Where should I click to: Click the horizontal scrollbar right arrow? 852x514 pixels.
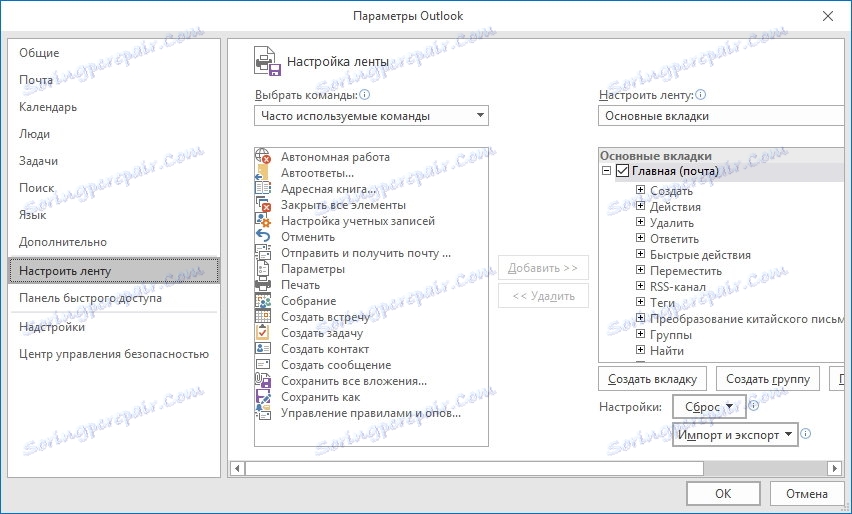835,468
